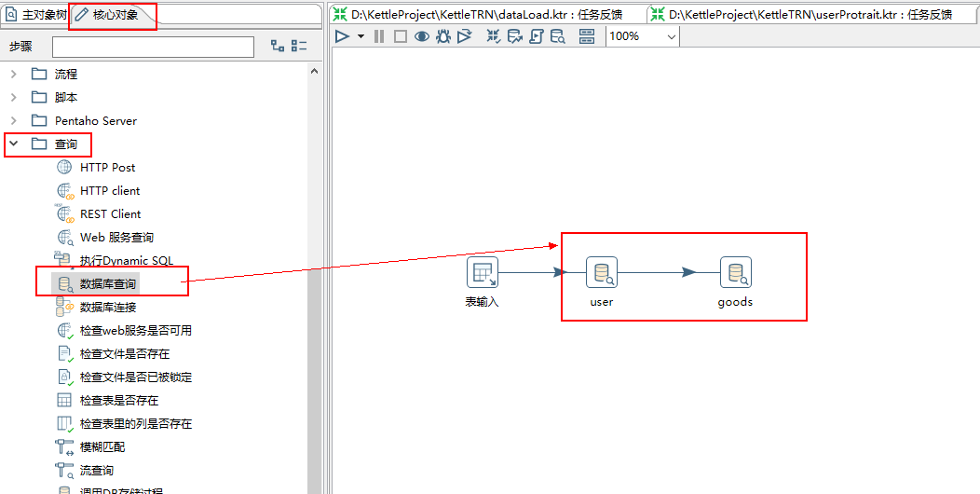Stop the transformation with square icon
Screen dimensions: 980x494
click(400, 37)
